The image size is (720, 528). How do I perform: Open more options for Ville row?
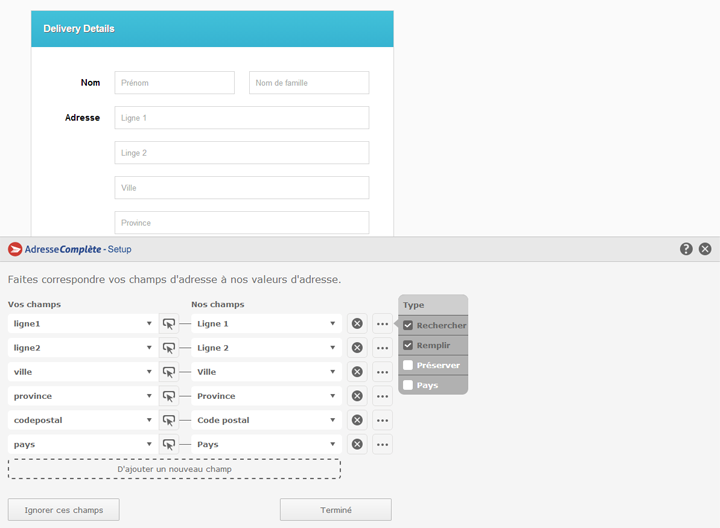[382, 372]
